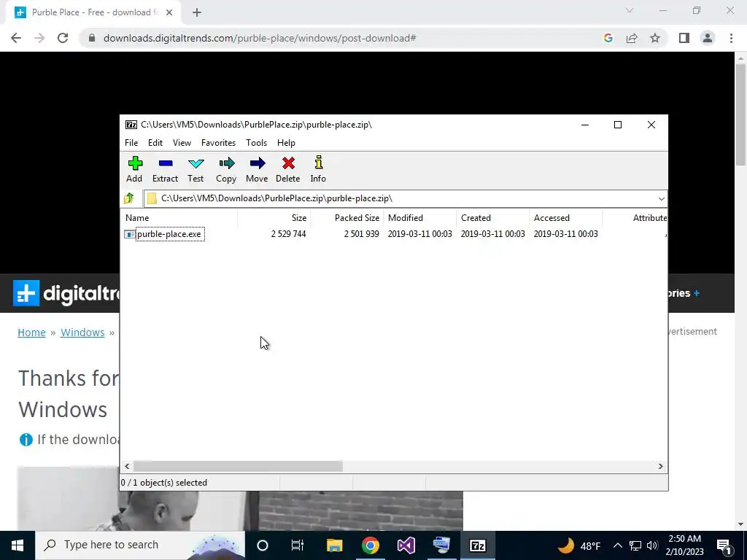Screen dimensions: 747x560
Task: Click the share page icon in Chrome
Action: (632, 38)
